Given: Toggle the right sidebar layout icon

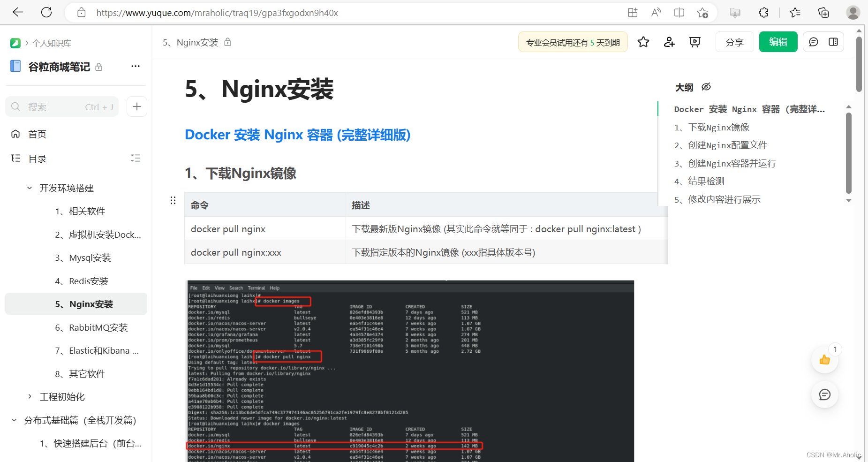Looking at the screenshot, I should pyautogui.click(x=833, y=42).
